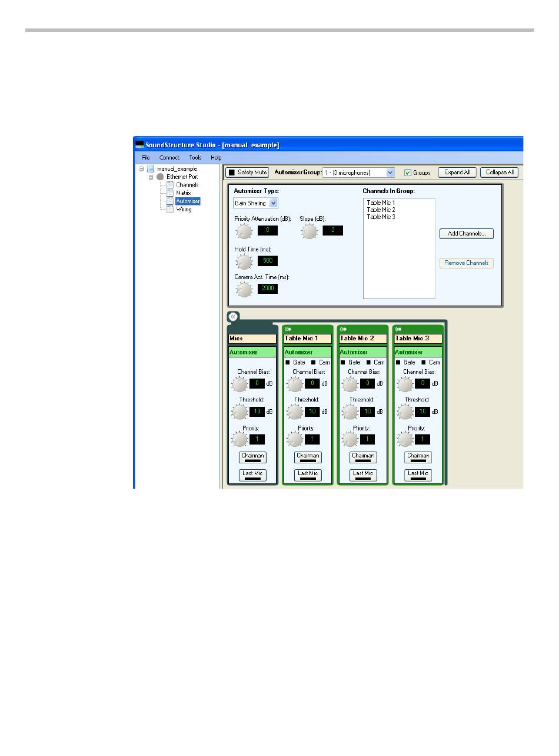Open the File menu
This screenshot has height=756, width=559.
pyautogui.click(x=146, y=158)
